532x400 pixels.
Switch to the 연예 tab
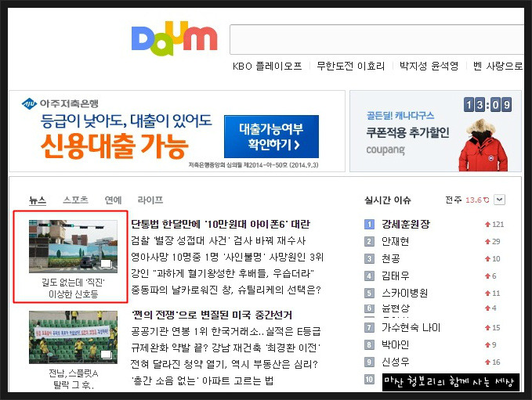[114, 200]
